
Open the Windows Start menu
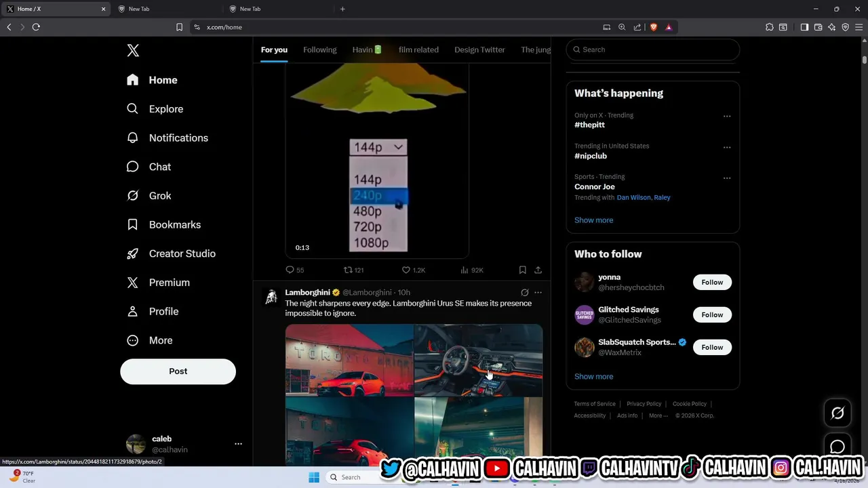(314, 477)
